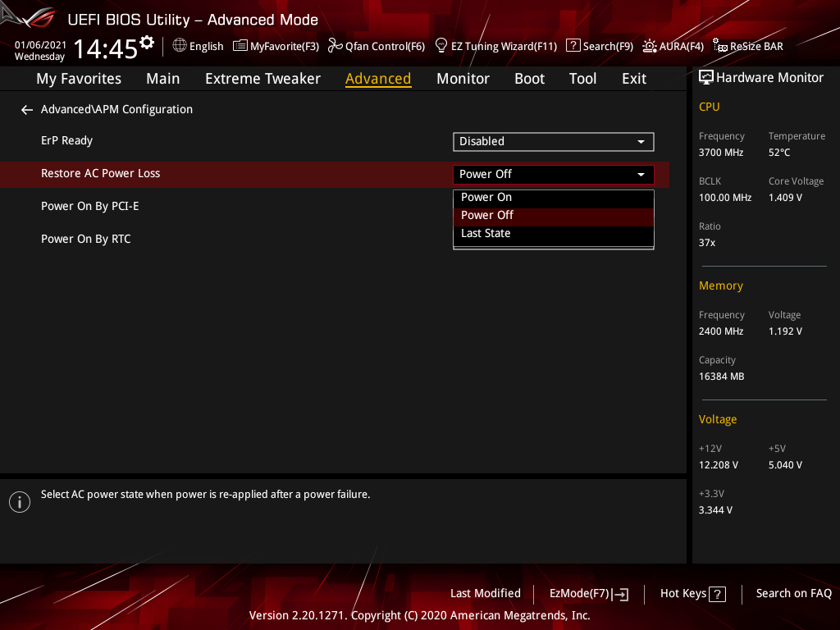Select the Advanced tab
The height and width of the screenshot is (630, 840).
coord(378,79)
